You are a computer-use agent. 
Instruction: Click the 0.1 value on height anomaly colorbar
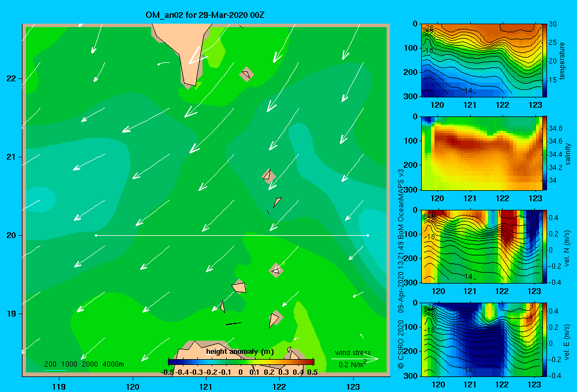click(x=254, y=372)
